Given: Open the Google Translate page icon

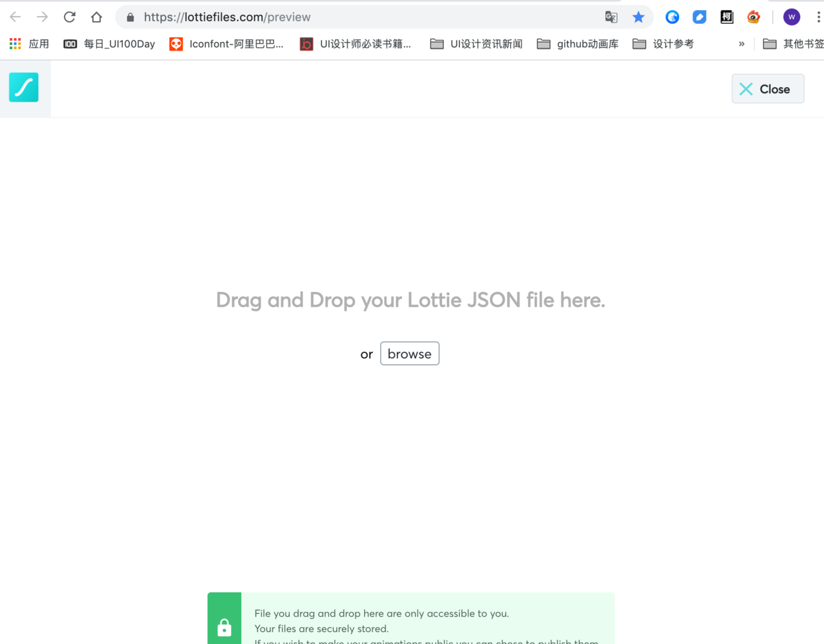Looking at the screenshot, I should pos(611,17).
